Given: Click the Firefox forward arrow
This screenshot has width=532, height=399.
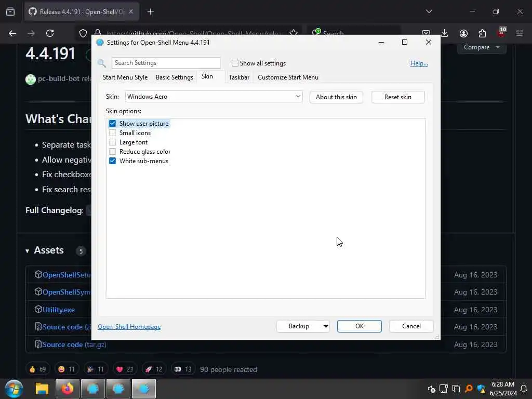Looking at the screenshot, I should click(x=31, y=33).
